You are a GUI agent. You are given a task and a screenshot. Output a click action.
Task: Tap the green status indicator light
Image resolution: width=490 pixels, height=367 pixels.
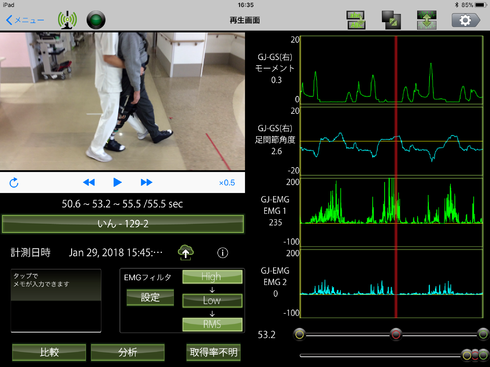point(96,20)
